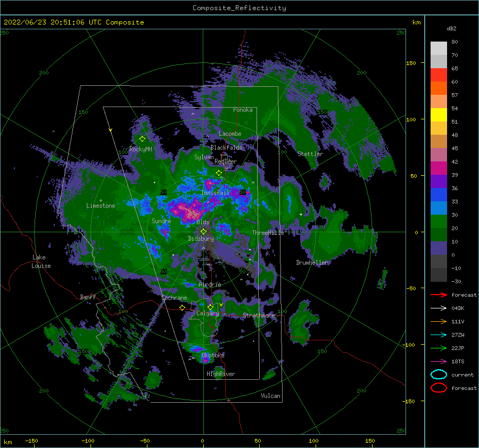The height and width of the screenshot is (448, 479).
Task: Click the cyan current ellipse legend
Action: [x=439, y=374]
